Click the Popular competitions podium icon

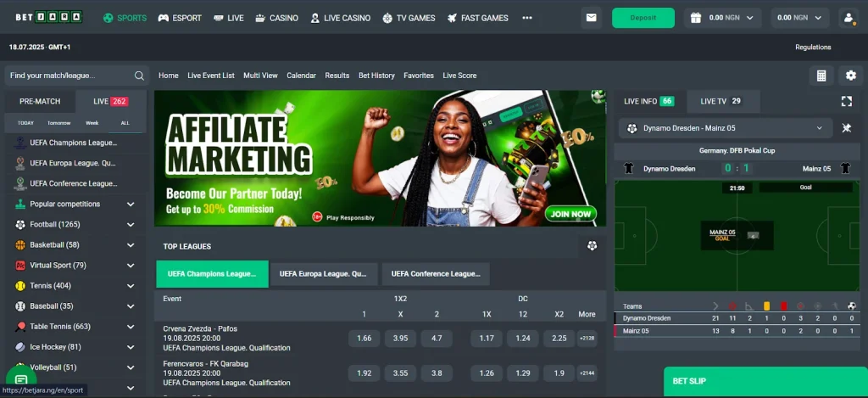coord(20,204)
